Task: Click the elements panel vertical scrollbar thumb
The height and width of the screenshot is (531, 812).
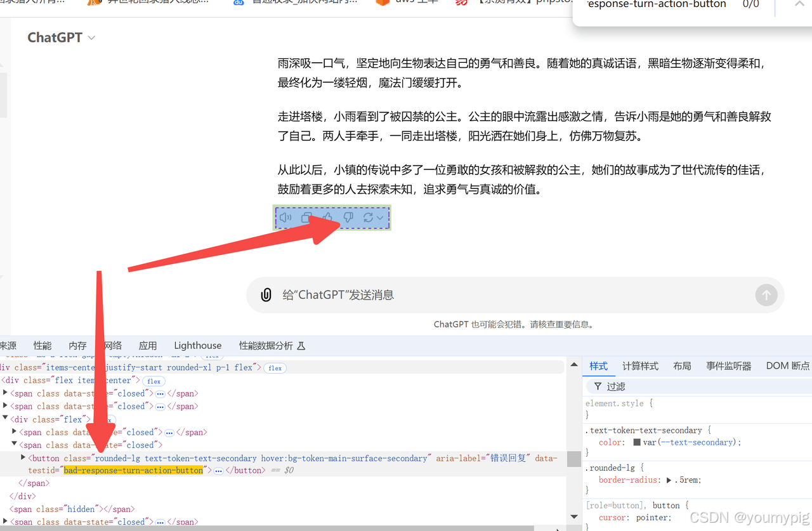Action: click(573, 458)
